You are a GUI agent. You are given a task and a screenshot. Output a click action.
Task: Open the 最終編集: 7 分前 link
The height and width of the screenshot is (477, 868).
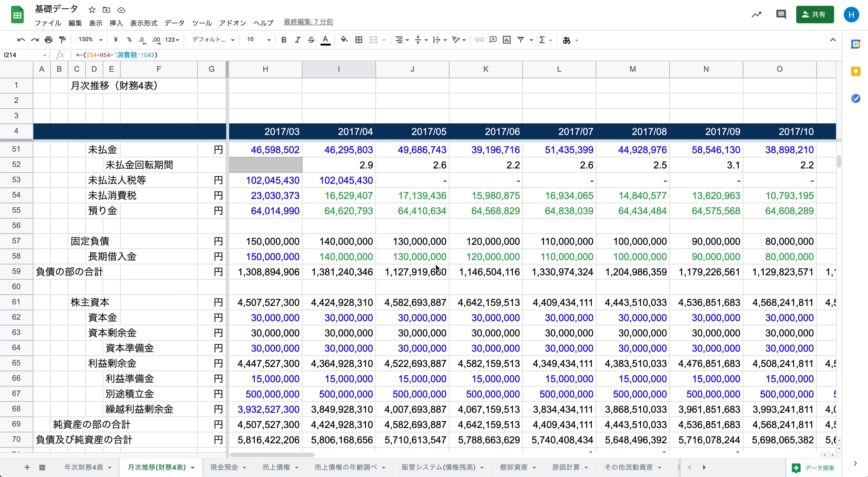[x=308, y=22]
